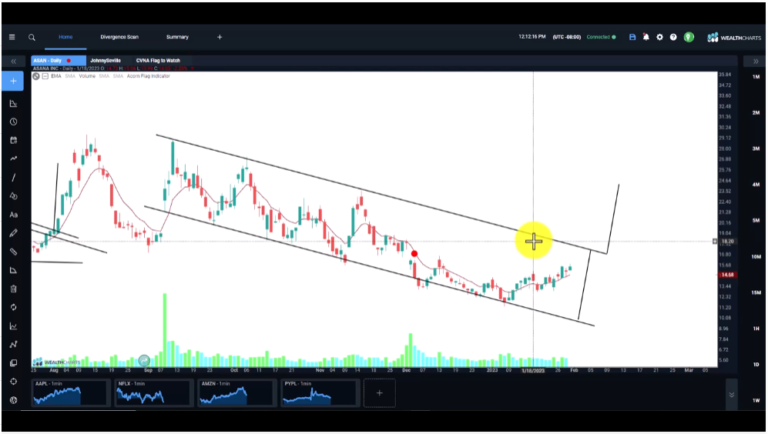The height and width of the screenshot is (434, 768).
Task: Collapse the left toolbar with double chevron
Action: [x=13, y=61]
